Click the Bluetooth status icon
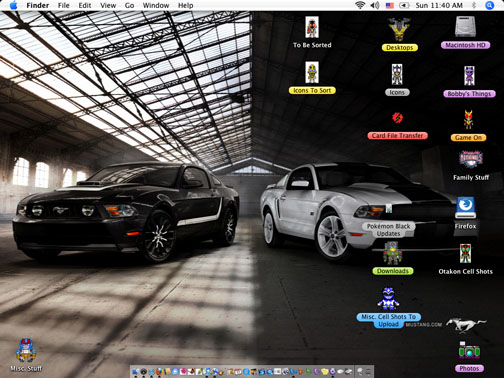The image size is (504, 378). click(474, 5)
